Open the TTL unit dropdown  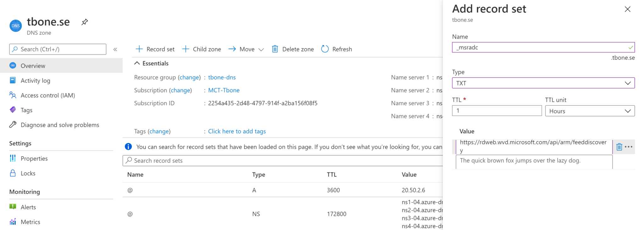[590, 111]
